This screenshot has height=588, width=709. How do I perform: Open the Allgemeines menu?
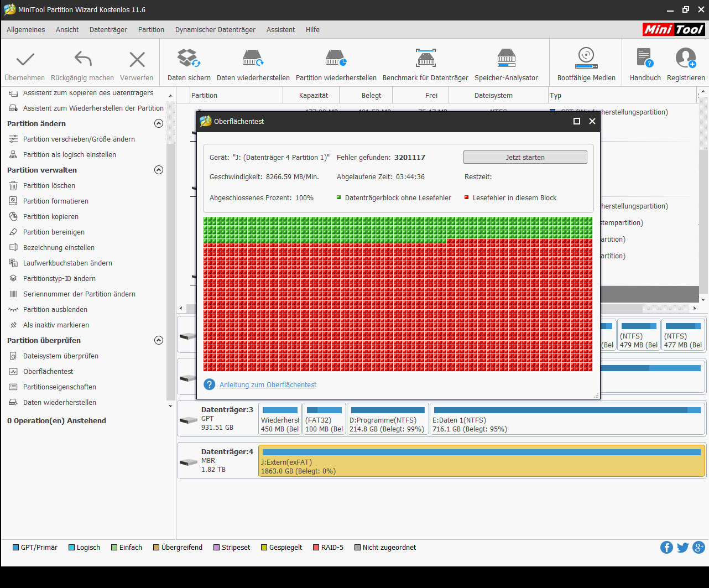[26, 30]
